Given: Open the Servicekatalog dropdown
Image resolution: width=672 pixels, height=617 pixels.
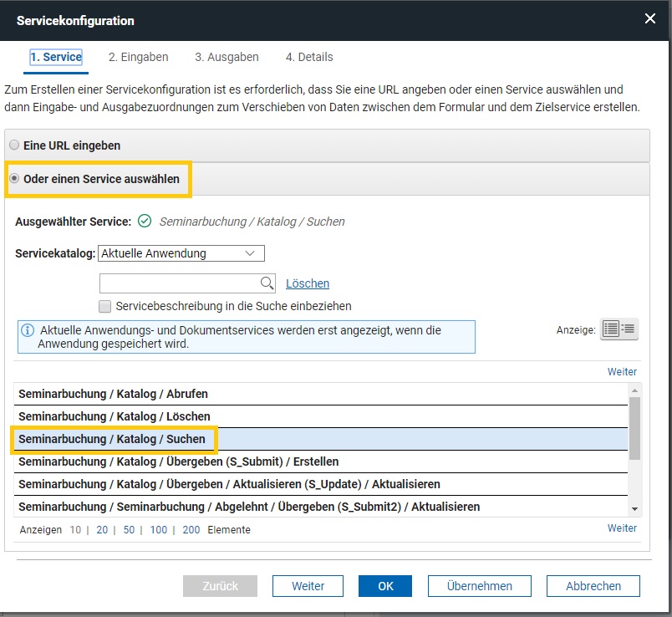Looking at the screenshot, I should point(181,253).
